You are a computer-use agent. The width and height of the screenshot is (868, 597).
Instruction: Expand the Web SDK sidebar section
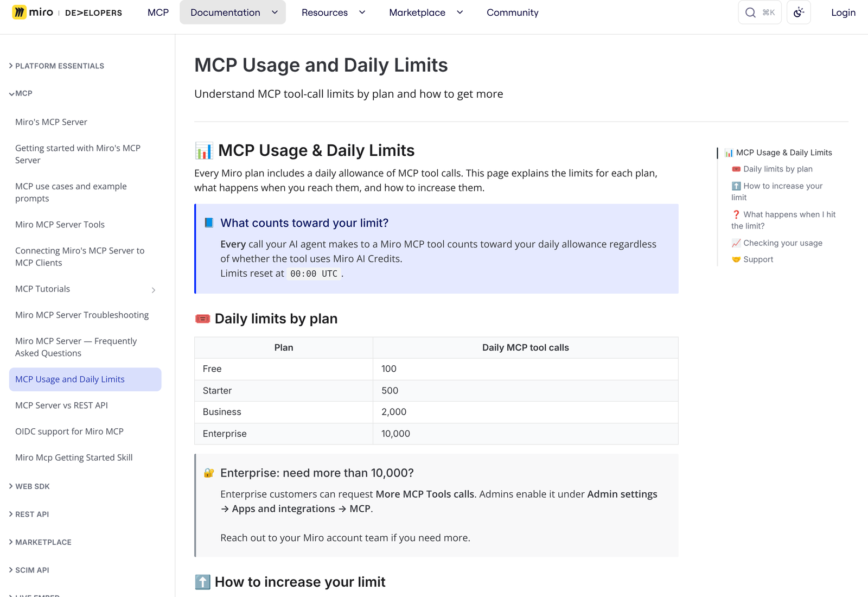coord(29,486)
